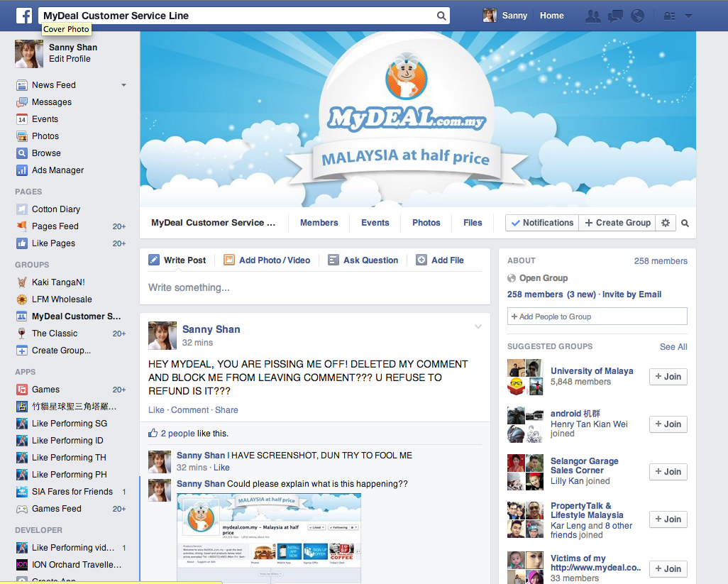This screenshot has width=728, height=584.
Task: Join PropertyTalk & Lifestyle Malaysia
Action: (668, 519)
